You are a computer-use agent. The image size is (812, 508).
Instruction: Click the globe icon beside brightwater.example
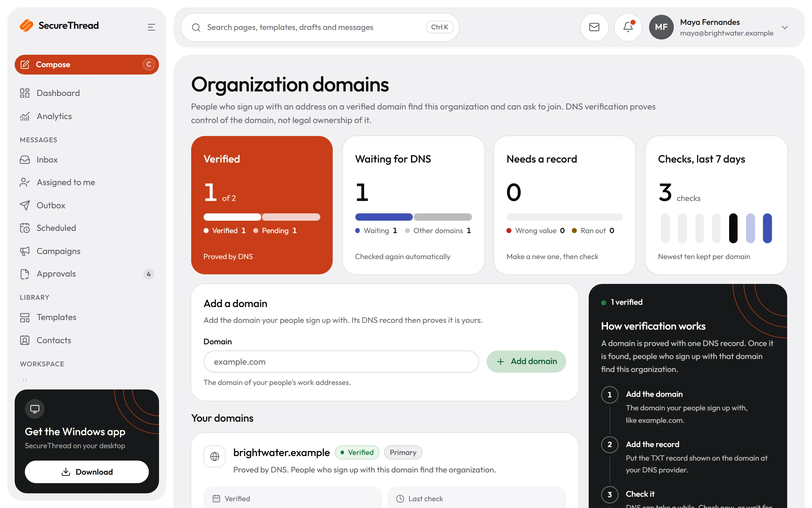(214, 456)
